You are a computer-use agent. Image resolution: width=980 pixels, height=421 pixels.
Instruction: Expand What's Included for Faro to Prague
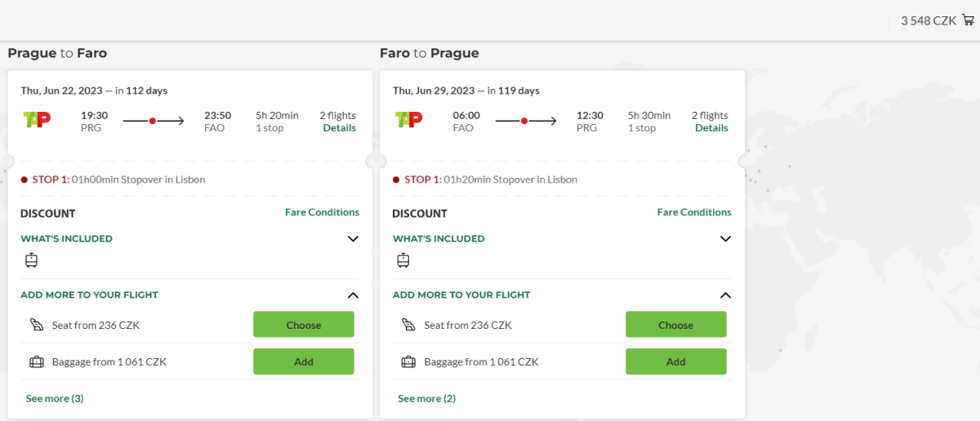[725, 239]
